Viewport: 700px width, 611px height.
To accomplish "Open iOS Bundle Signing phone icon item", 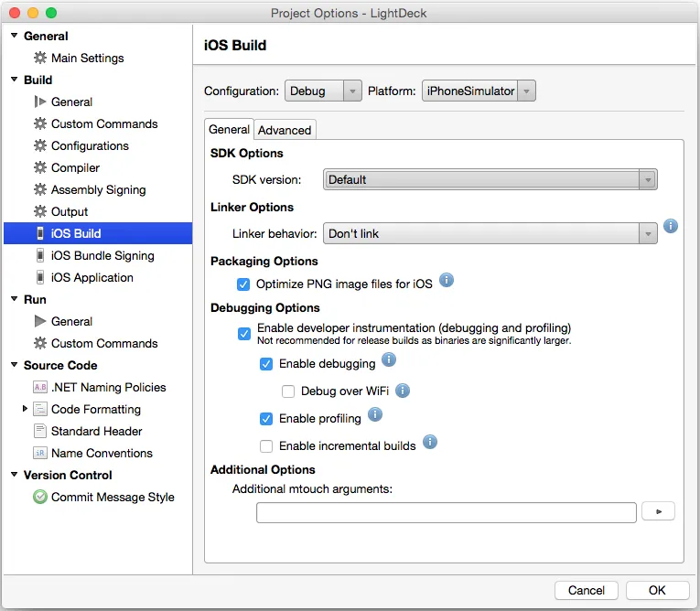I will click(40, 256).
